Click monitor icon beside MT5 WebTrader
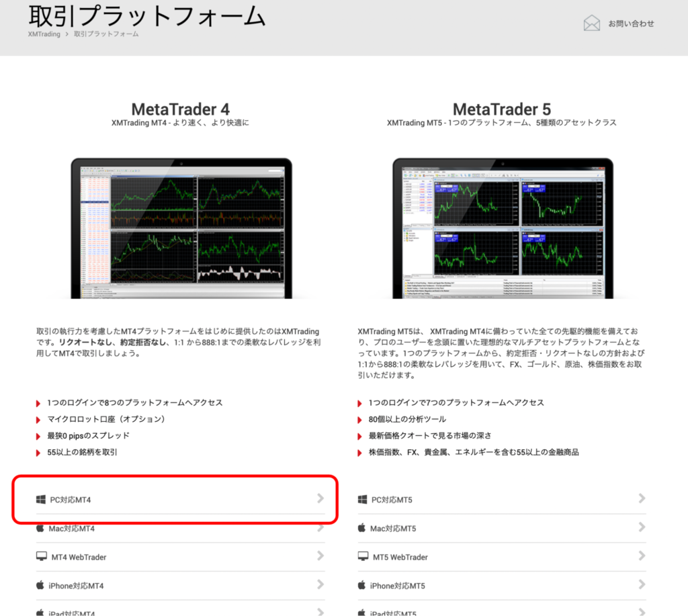The width and height of the screenshot is (688, 616). (363, 556)
